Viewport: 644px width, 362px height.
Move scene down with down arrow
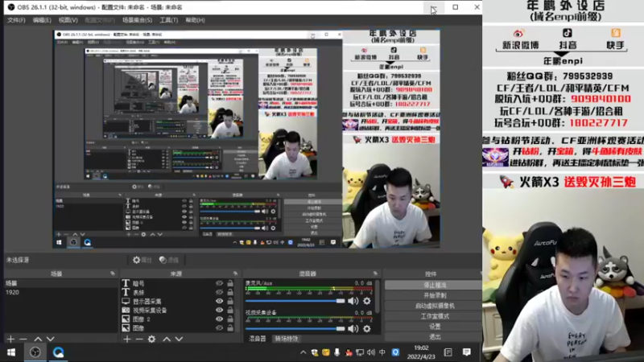(x=50, y=339)
